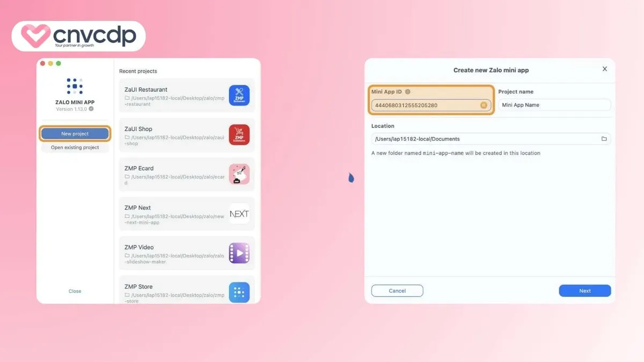Select the ZMP Video project title
The height and width of the screenshot is (362, 644).
[x=139, y=247]
